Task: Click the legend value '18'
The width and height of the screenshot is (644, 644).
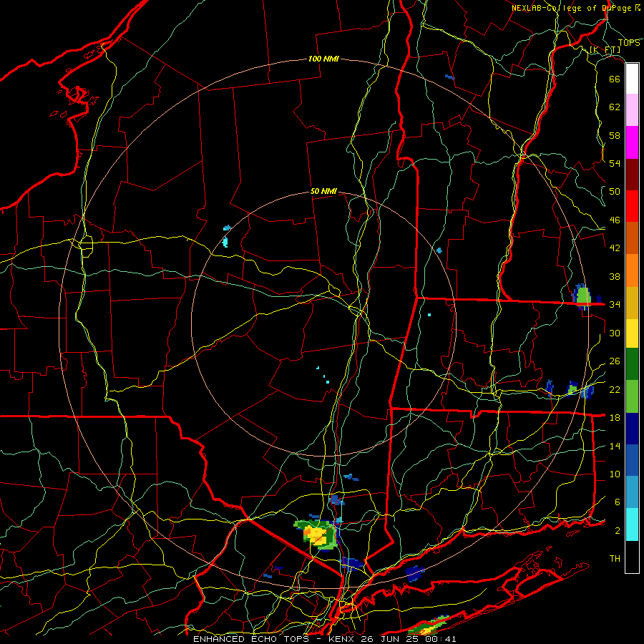Action: click(x=615, y=418)
